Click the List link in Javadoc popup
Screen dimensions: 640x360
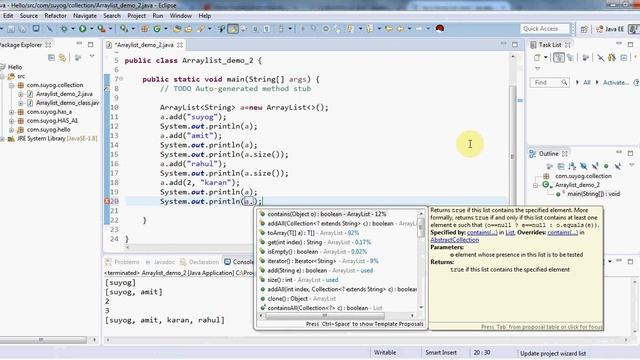[510, 232]
